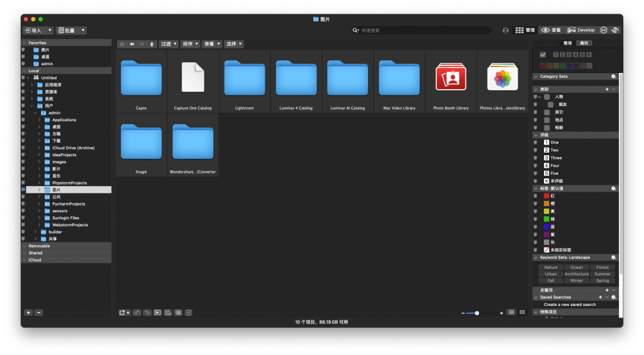Click the thumbnail size slider handle

click(x=477, y=313)
